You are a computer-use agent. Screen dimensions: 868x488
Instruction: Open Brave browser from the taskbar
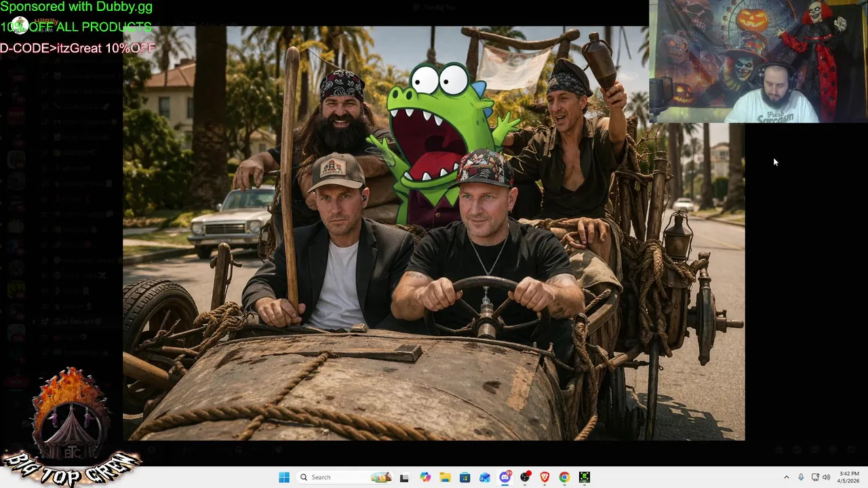pos(545,477)
